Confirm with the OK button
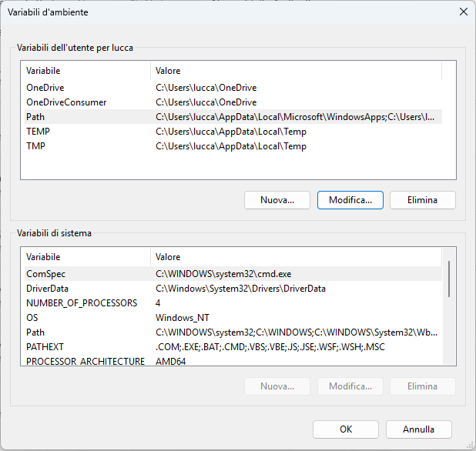The height and width of the screenshot is (451, 476). coord(346,429)
